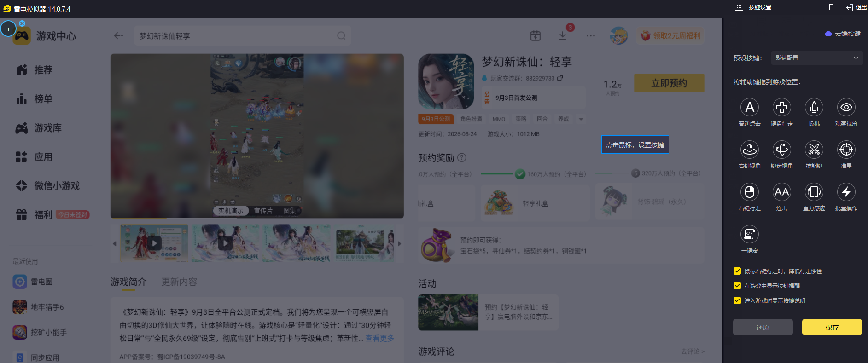The height and width of the screenshot is (363, 868).
Task: Click 退出 to exit key settings
Action: 856,7
